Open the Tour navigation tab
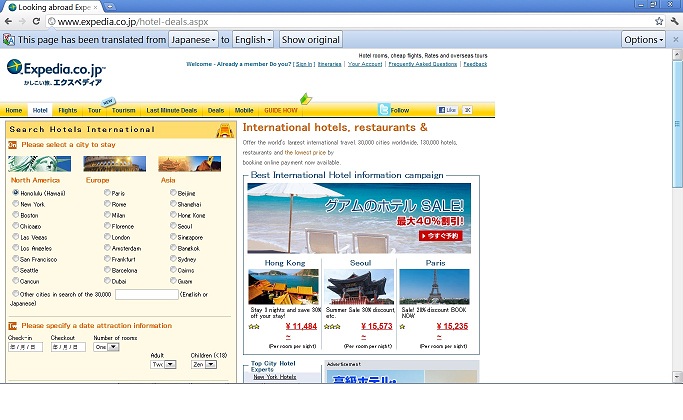Viewport: 683px width, 420px height. pos(94,110)
